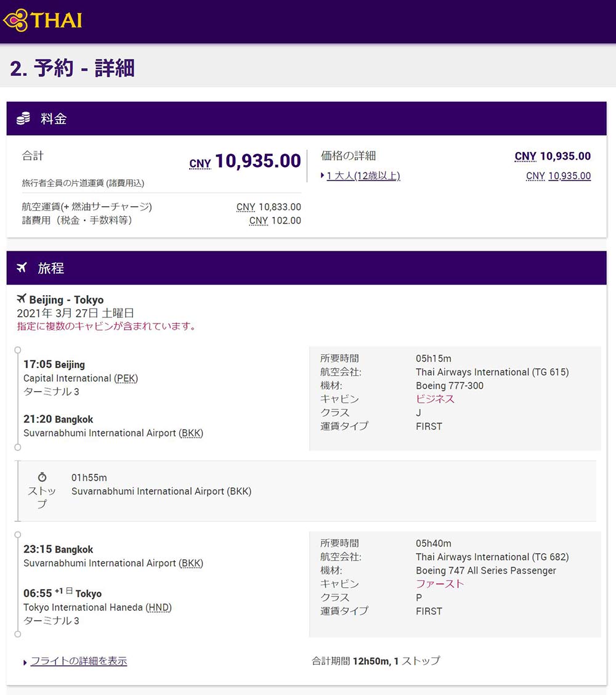Click the 諸費用（税金・手数料等）label

(77, 221)
